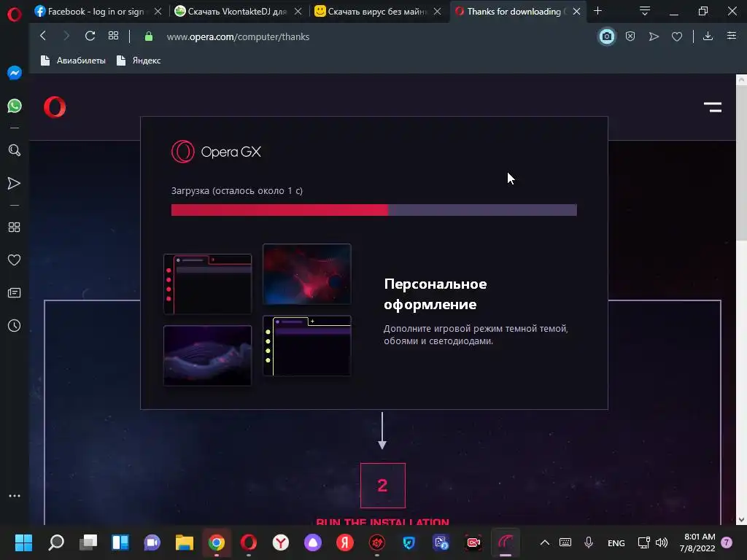
Task: Open Windows taskbar search
Action: click(55, 542)
